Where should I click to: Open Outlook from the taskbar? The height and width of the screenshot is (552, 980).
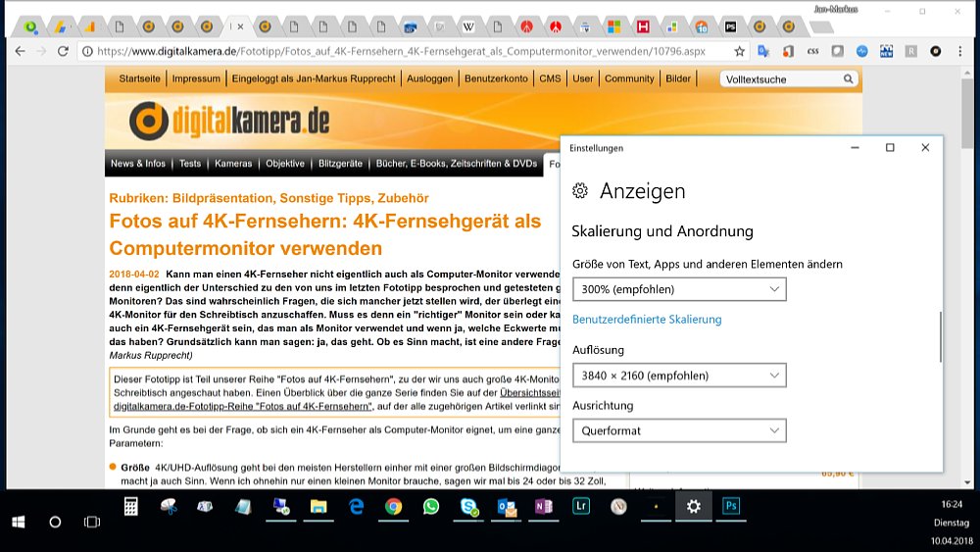click(507, 506)
